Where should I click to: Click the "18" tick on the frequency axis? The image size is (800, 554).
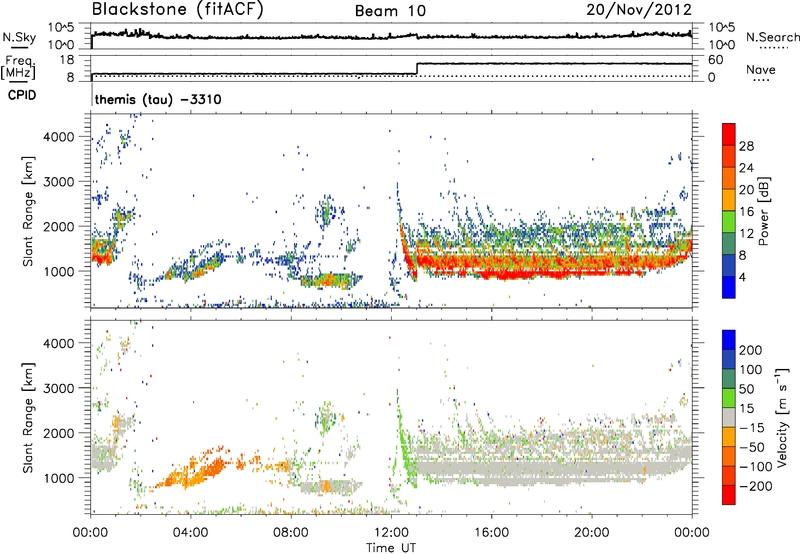[67, 60]
